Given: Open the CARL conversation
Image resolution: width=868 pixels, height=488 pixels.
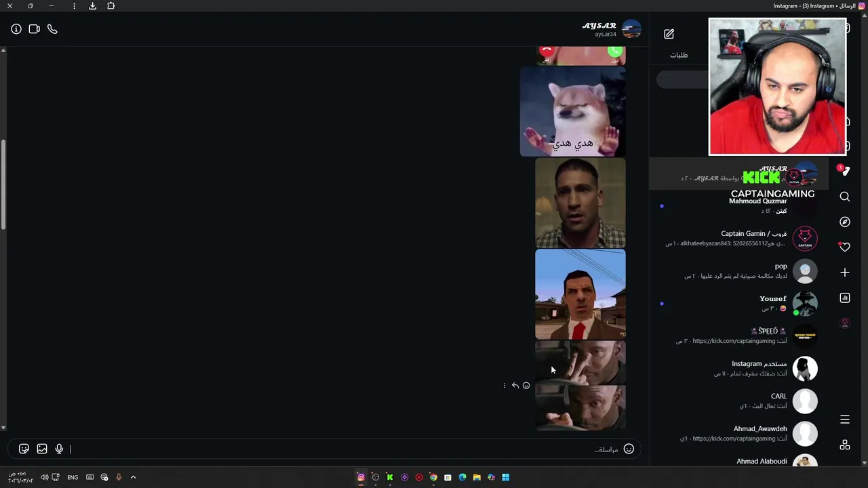Looking at the screenshot, I should (x=739, y=401).
